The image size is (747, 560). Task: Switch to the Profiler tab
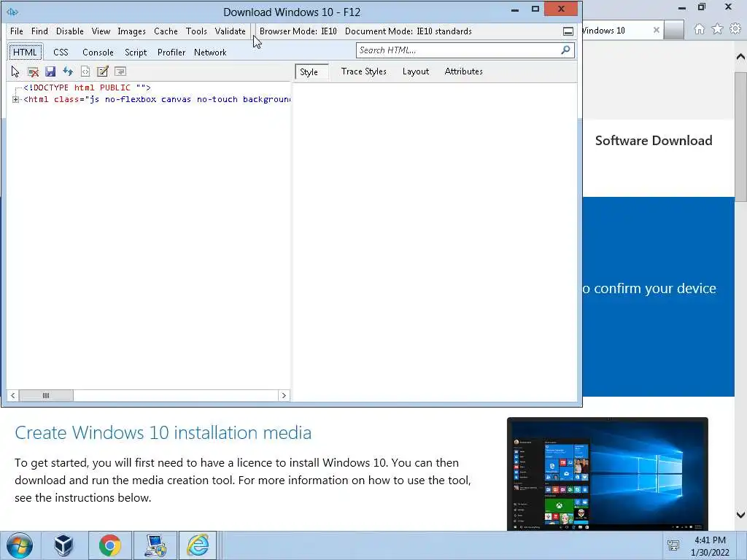[171, 52]
